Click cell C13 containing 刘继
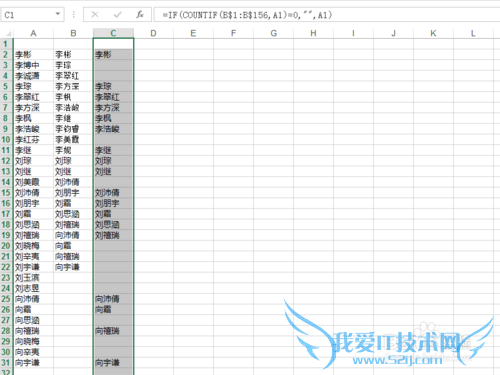 (x=113, y=171)
